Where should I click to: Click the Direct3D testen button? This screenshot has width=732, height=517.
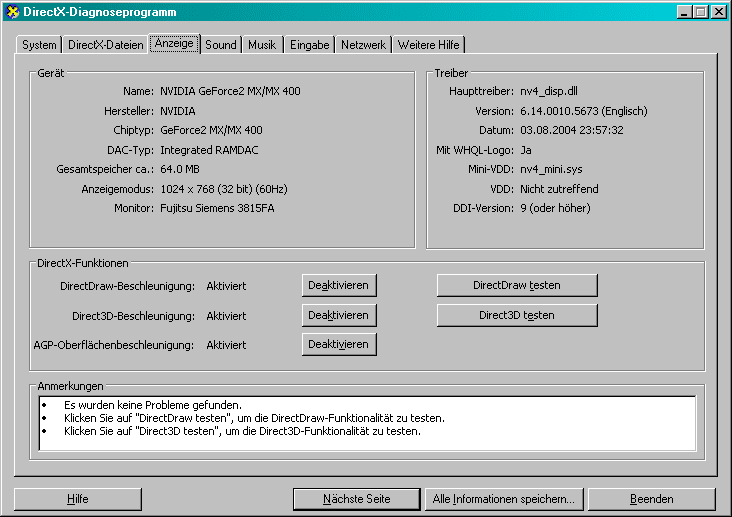[x=517, y=315]
